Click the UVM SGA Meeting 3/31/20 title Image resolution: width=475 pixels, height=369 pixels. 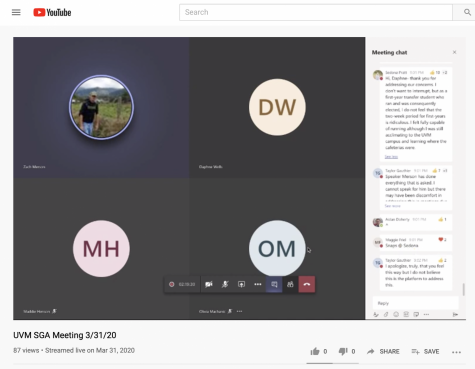[x=65, y=335]
